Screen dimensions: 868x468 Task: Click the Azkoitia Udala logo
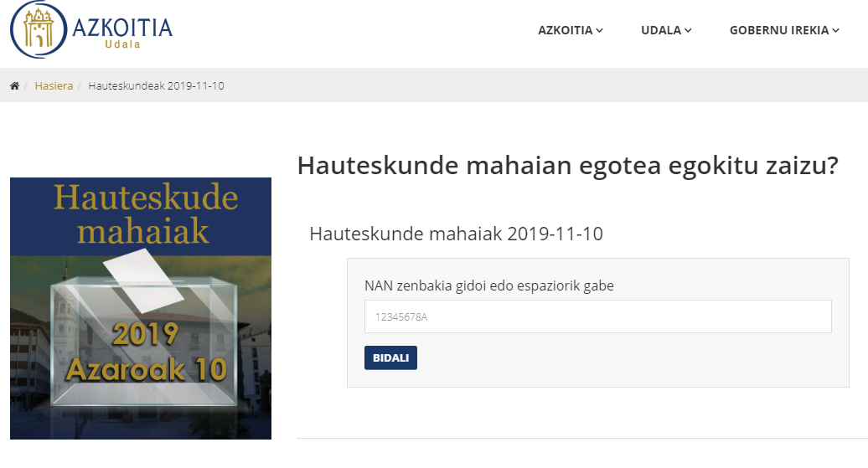tap(91, 29)
